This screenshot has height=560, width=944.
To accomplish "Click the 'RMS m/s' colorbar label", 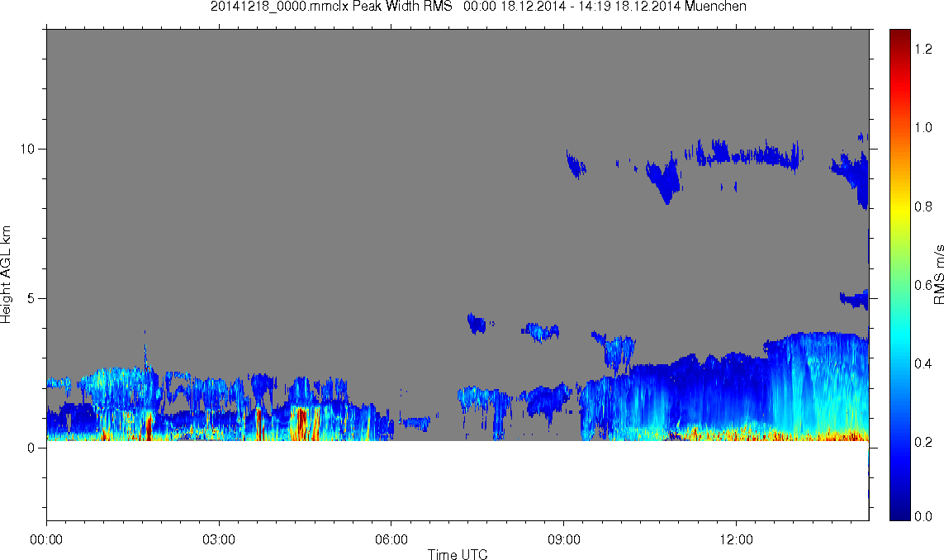I will [x=938, y=274].
